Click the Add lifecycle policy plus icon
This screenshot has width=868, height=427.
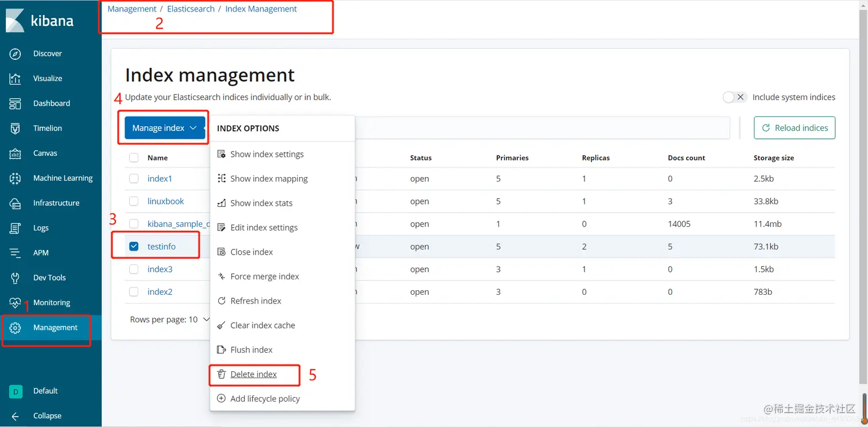click(x=221, y=398)
